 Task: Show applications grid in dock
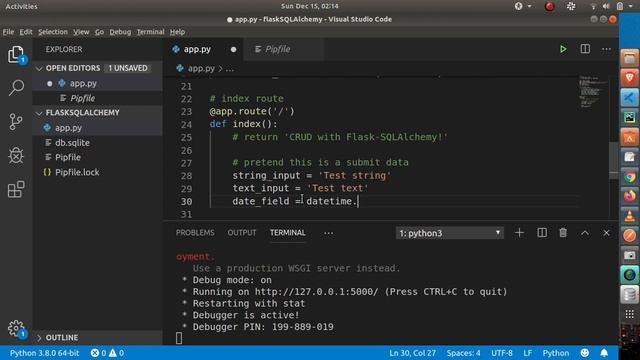(629, 314)
